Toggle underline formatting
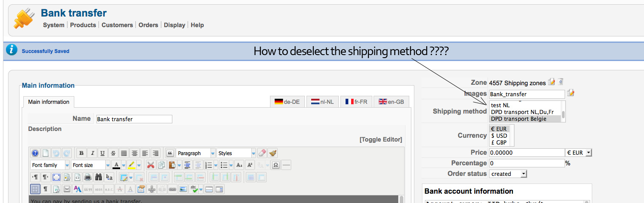The height and width of the screenshot is (203, 644). tap(102, 153)
